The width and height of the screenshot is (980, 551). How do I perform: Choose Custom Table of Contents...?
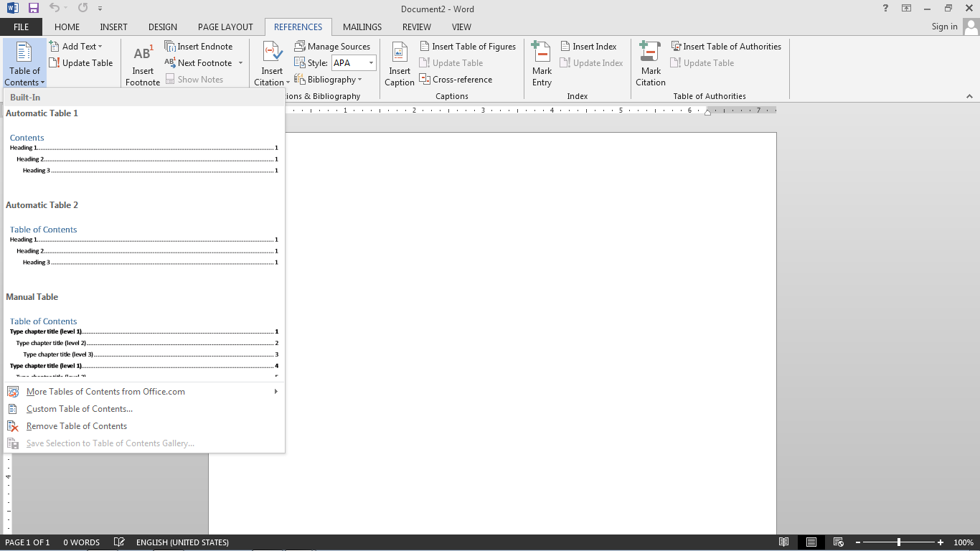(x=143, y=409)
